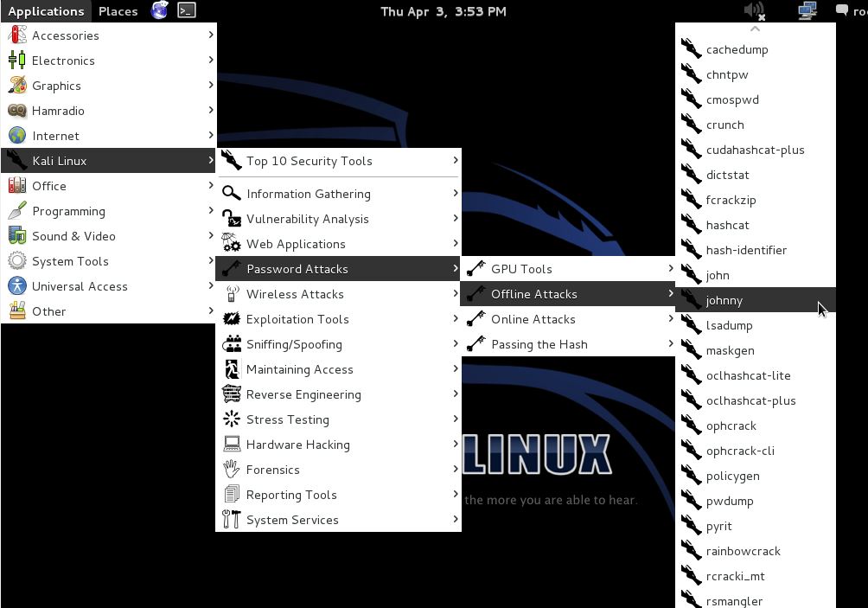
Task: Click the Office category icon
Action: pos(17,185)
